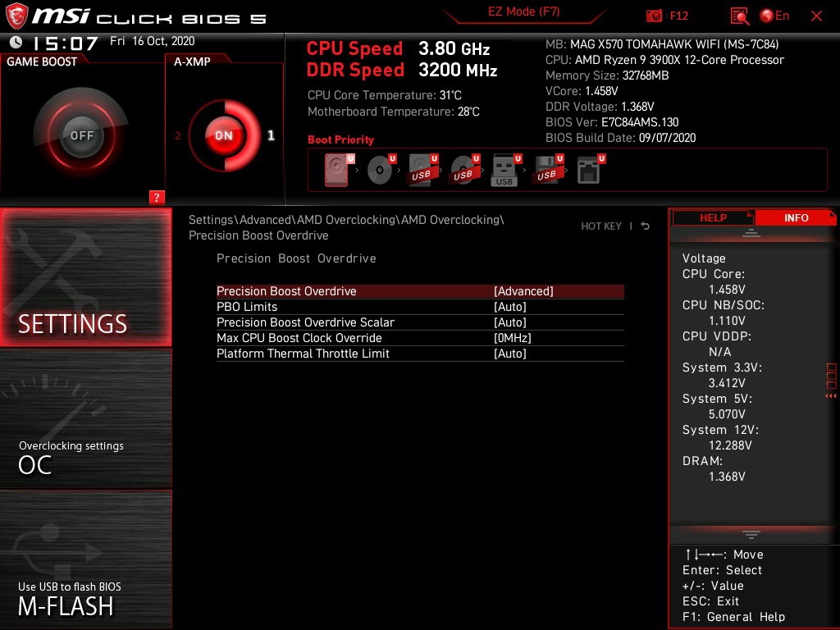Switch to the INFO tab
Screen dimensions: 840x630
pyautogui.click(x=796, y=218)
